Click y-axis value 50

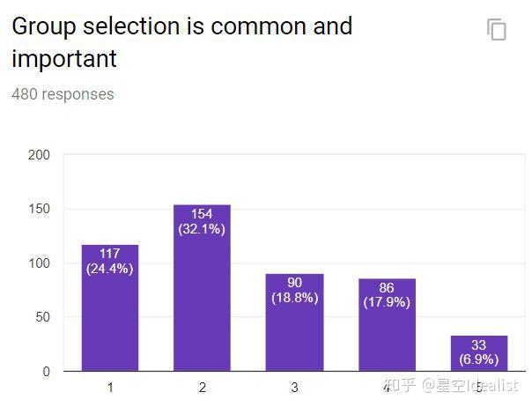[x=42, y=317]
